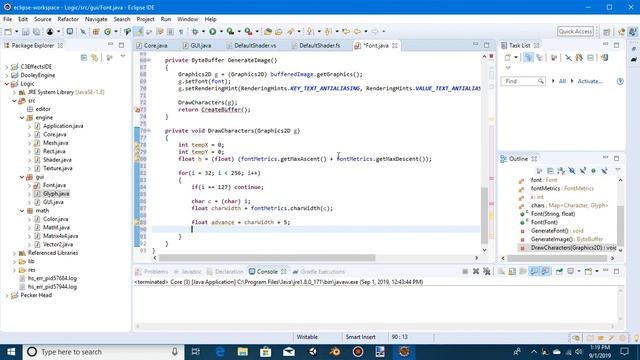Click Synchronize Changed icon in Task List

(604, 58)
